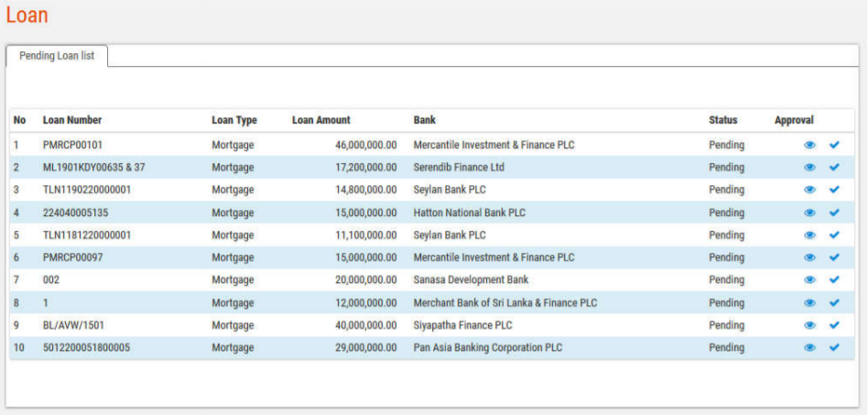This screenshot has width=868, height=415.
Task: Open the Pending Loan list tab
Action: pyautogui.click(x=57, y=56)
